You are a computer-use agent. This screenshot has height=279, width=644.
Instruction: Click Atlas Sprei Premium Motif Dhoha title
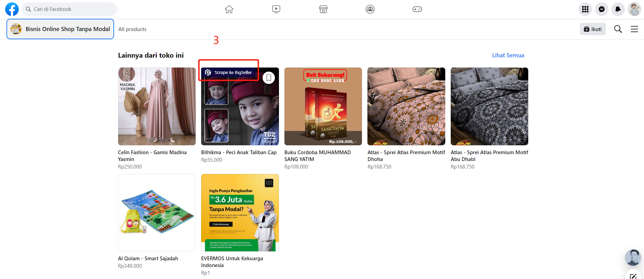(x=406, y=156)
